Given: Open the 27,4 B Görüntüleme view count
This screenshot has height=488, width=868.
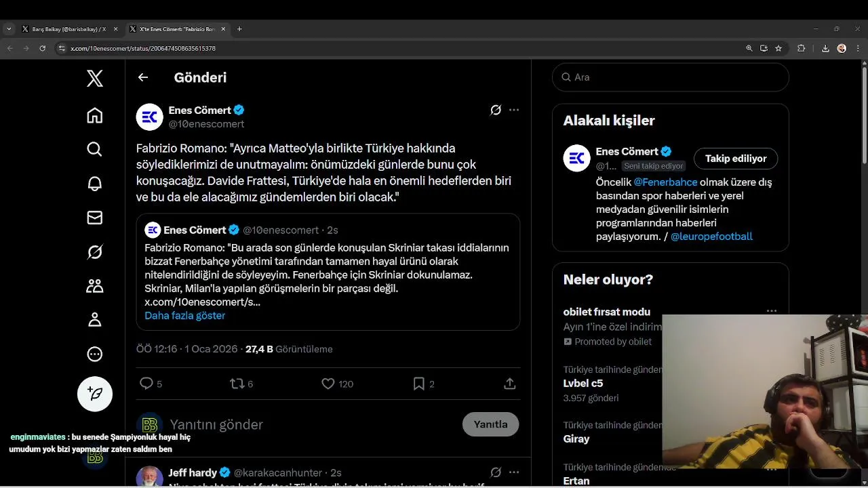Looking at the screenshot, I should click(289, 349).
